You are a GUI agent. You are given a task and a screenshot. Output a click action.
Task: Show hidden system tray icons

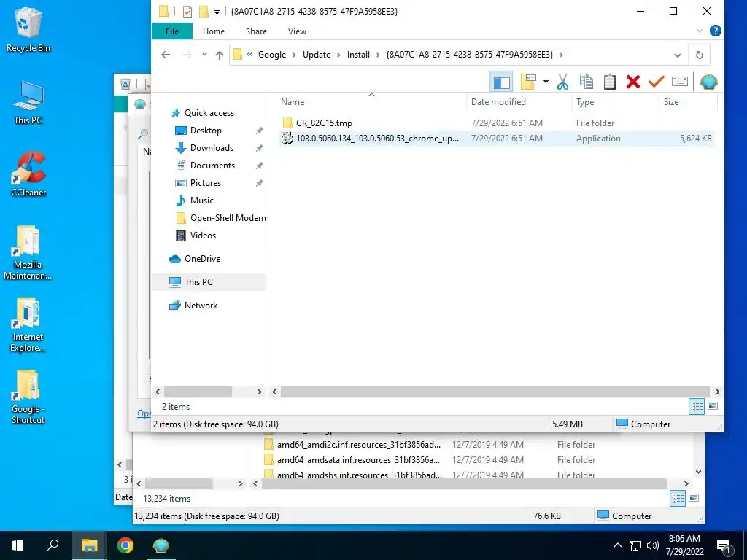(617, 545)
